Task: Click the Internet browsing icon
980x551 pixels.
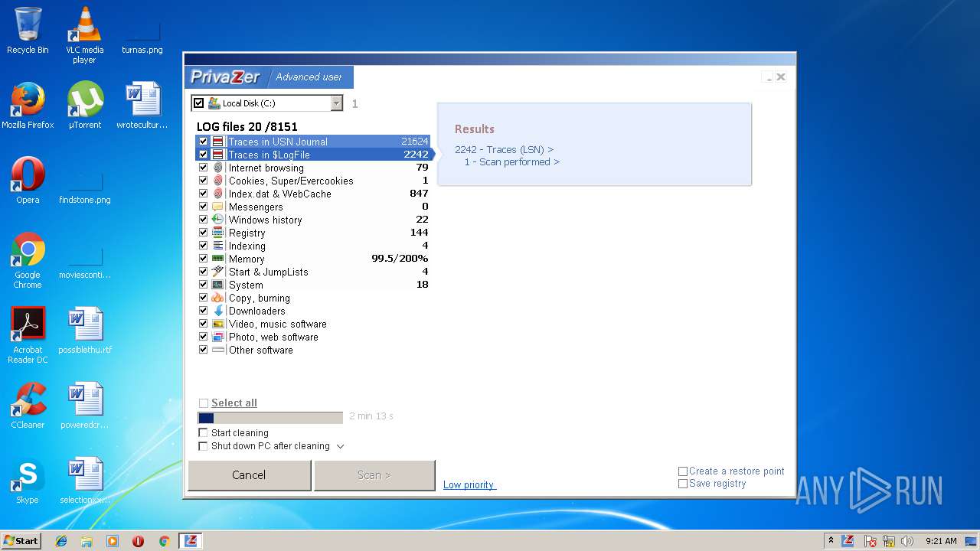Action: (218, 168)
